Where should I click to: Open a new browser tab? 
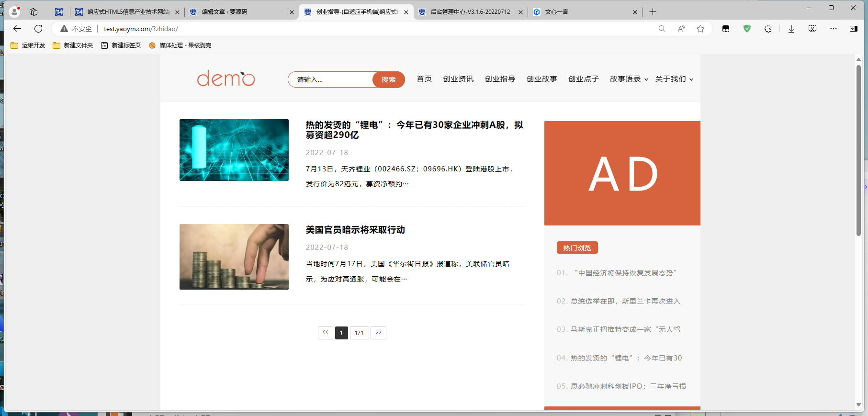[653, 12]
